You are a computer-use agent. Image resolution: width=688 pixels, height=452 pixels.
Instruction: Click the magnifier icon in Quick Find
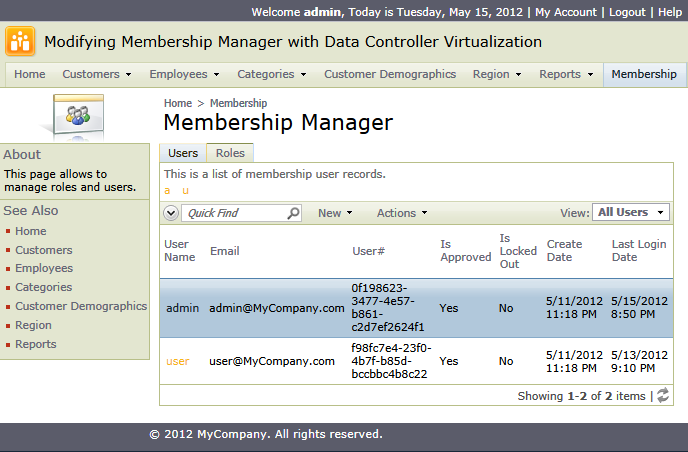[293, 213]
